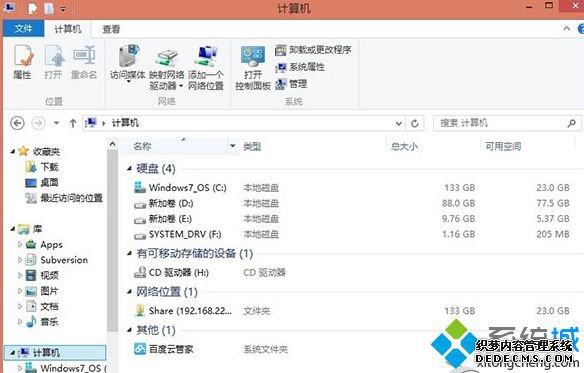584x373 pixels.
Task: Collapse the 硬盘 (4) group
Action: click(x=129, y=169)
